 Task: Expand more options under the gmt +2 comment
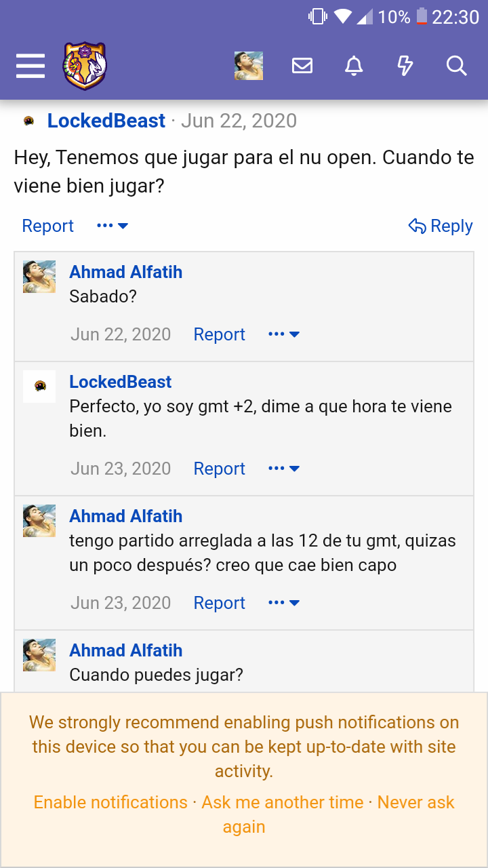click(284, 469)
